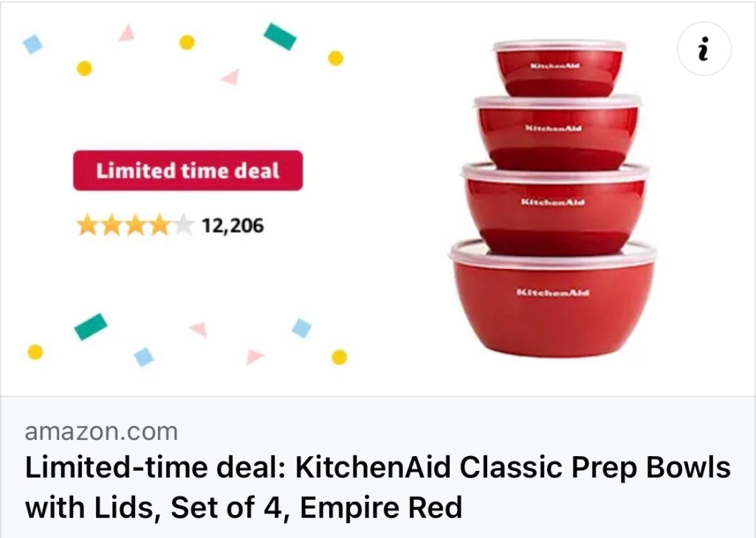
Task: Open the amazon.com source link
Action: (101, 432)
